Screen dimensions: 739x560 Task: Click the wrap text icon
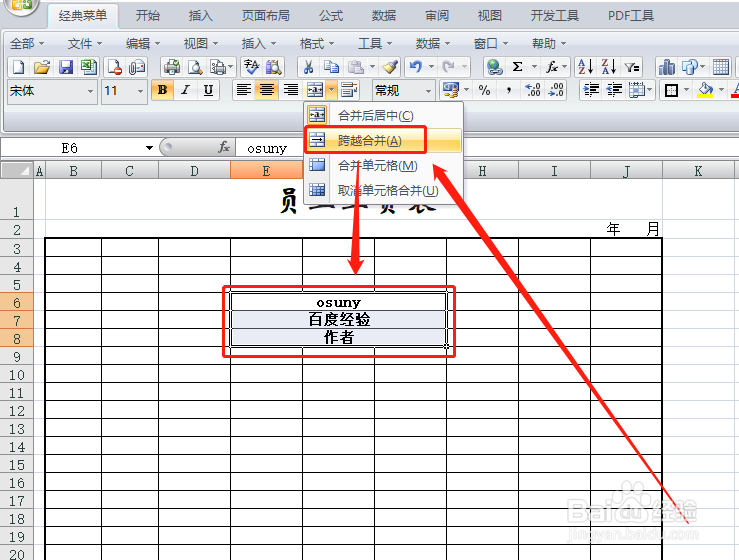point(349,90)
